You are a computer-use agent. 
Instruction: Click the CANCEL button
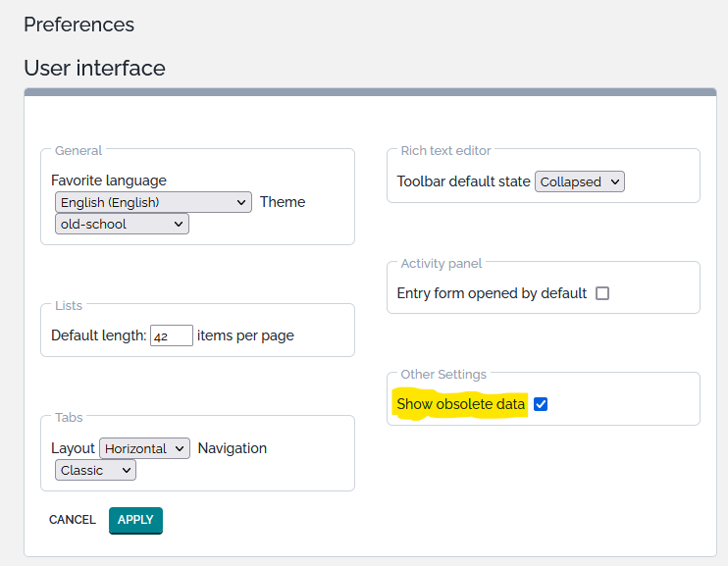point(73,520)
